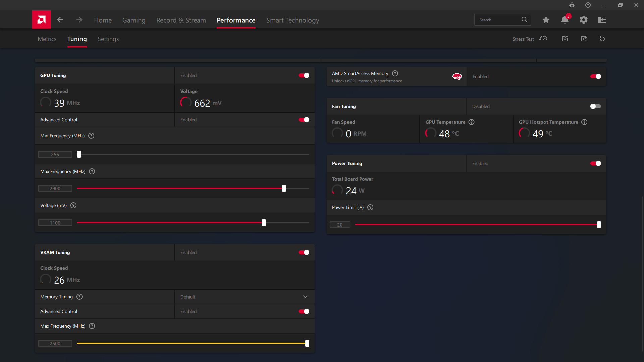Click the Min Frequency value field 255
This screenshot has height=362, width=644.
(x=55, y=154)
